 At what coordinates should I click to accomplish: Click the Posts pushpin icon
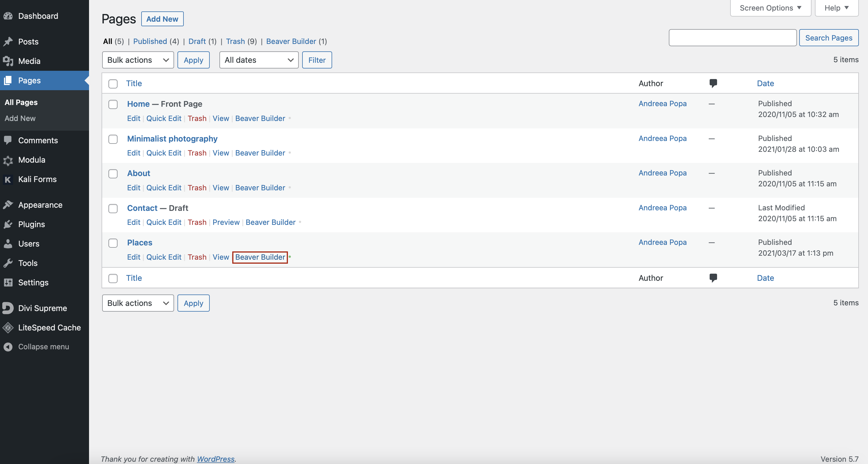8,41
